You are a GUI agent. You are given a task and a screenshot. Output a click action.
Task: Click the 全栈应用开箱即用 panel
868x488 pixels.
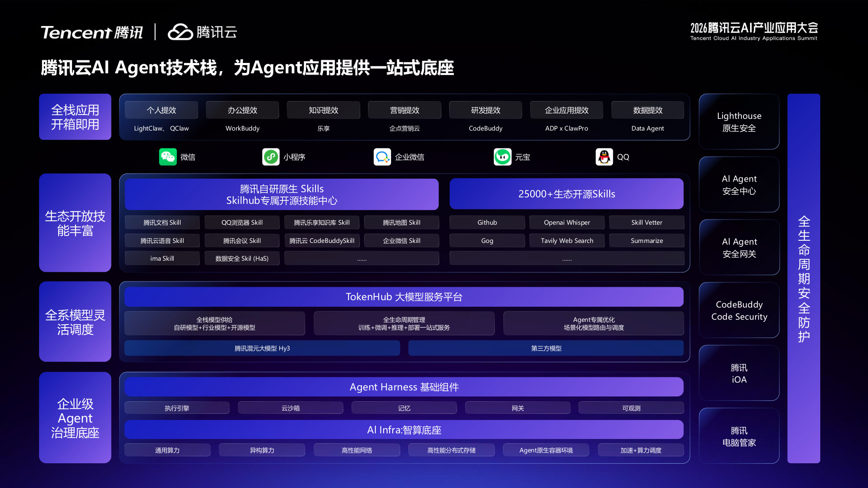[75, 117]
